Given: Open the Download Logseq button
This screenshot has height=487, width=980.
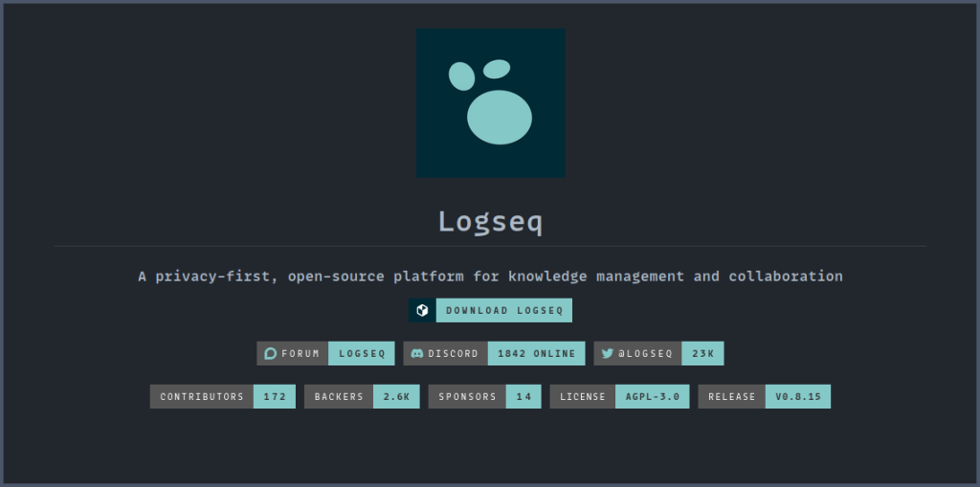Looking at the screenshot, I should tap(491, 311).
